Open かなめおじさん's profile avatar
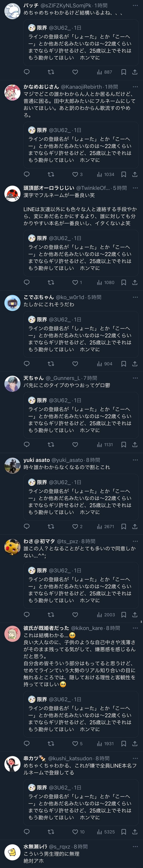Viewport: 143px width, 868px height. 12,92
